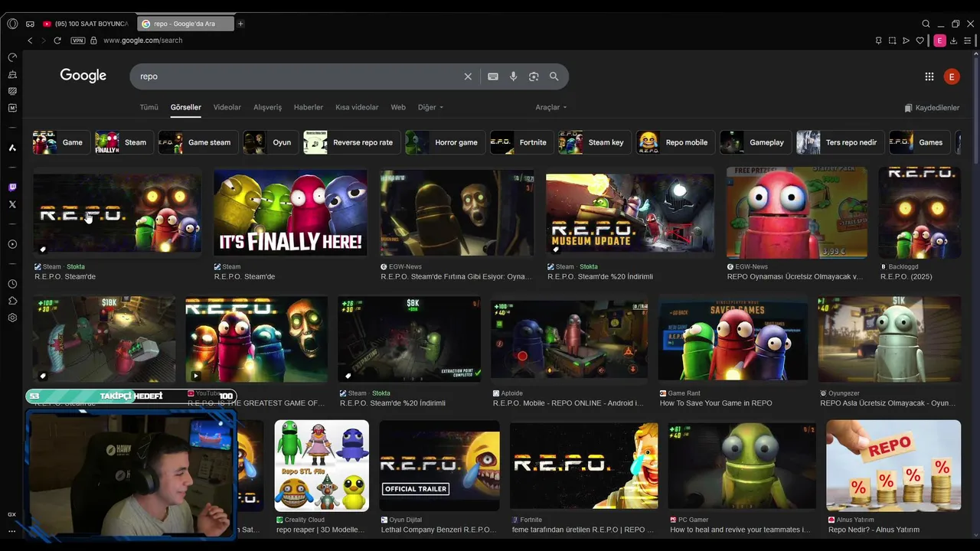This screenshot has height=551, width=980.
Task: Add page to bookmarks heart icon
Action: click(920, 41)
